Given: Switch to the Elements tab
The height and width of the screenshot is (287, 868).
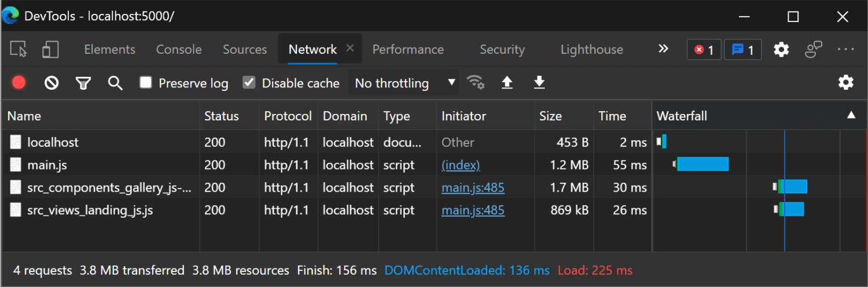Looking at the screenshot, I should 110,50.
